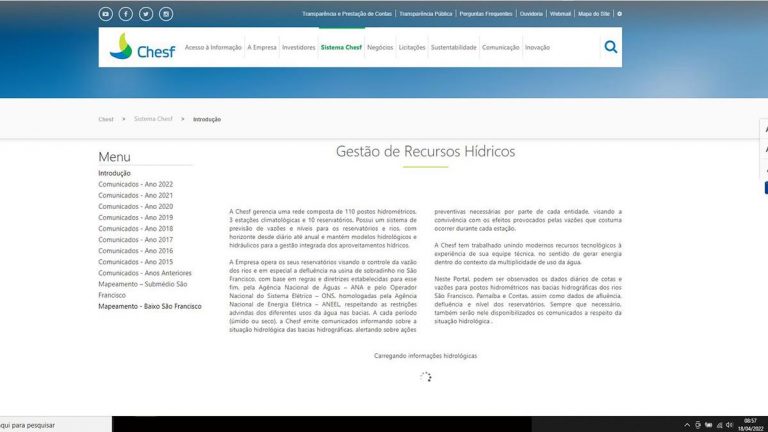Open Sistema Chesf menu

pos(341,48)
